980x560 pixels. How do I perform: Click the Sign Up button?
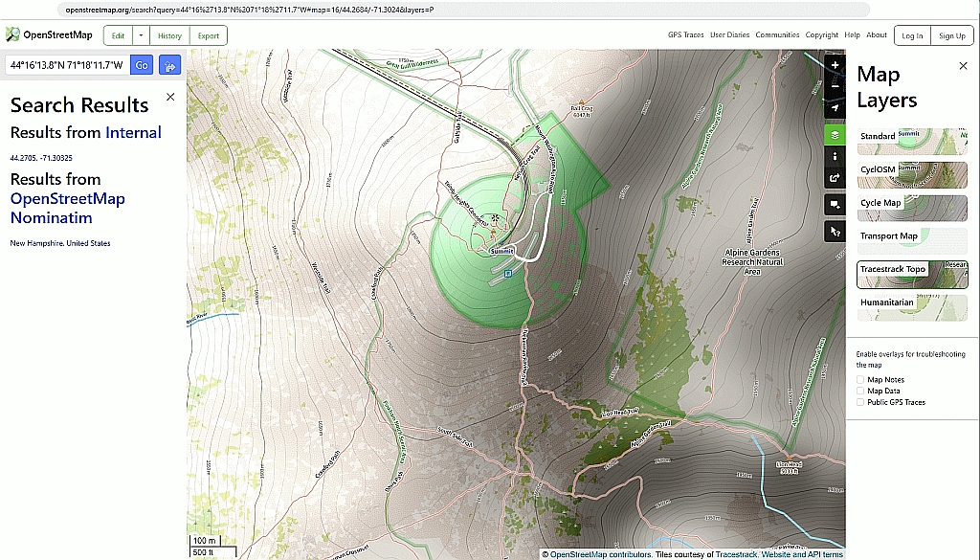click(952, 35)
